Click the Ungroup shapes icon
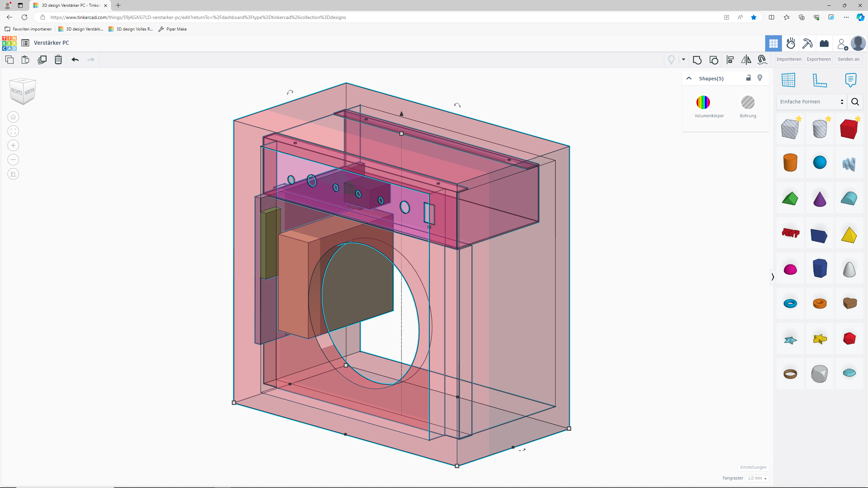868x488 pixels. [714, 60]
